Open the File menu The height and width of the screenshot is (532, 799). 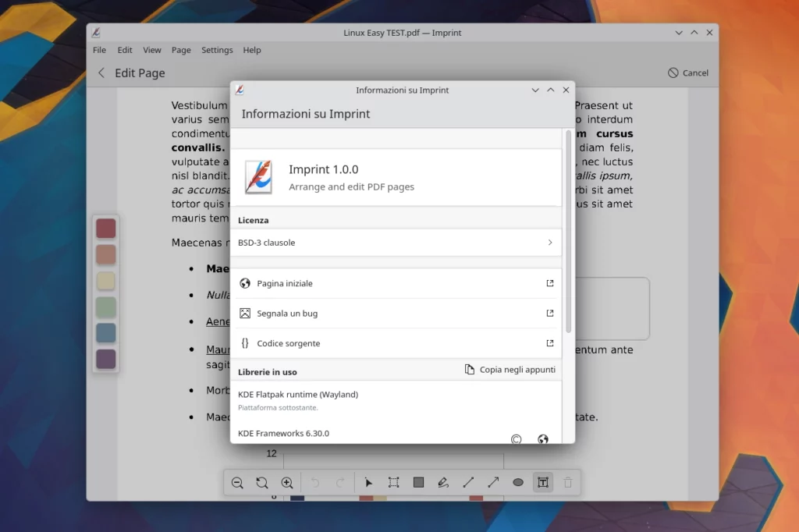coord(99,50)
